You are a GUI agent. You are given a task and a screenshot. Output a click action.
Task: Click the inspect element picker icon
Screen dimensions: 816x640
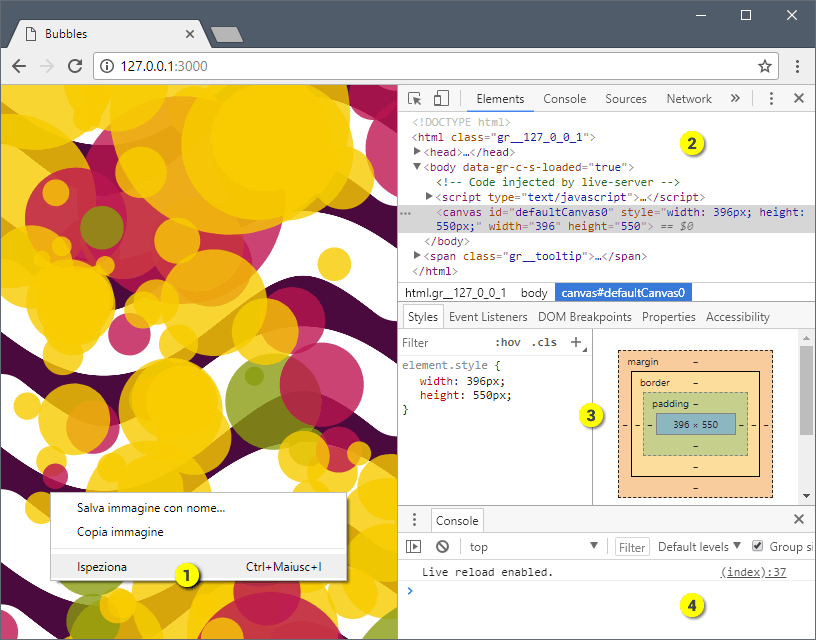(x=415, y=98)
